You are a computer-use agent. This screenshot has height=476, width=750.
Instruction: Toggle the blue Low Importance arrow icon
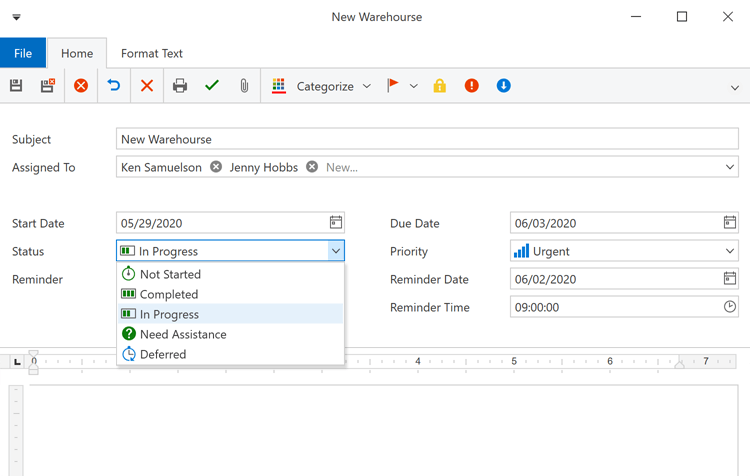[x=503, y=86]
